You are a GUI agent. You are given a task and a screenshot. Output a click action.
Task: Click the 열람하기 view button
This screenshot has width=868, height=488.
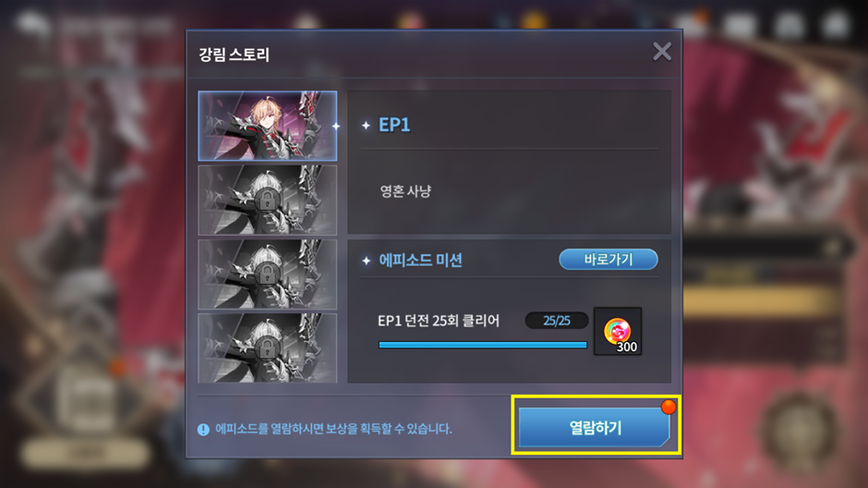click(595, 427)
